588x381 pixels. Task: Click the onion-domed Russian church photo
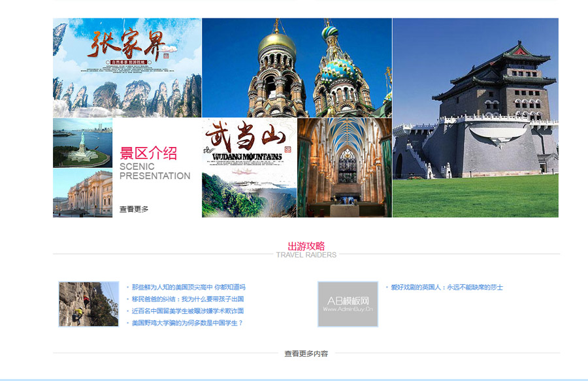pos(297,67)
